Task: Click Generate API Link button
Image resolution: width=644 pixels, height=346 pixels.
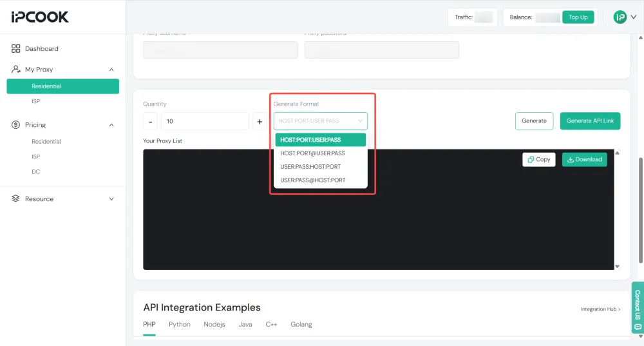Action: 590,121
